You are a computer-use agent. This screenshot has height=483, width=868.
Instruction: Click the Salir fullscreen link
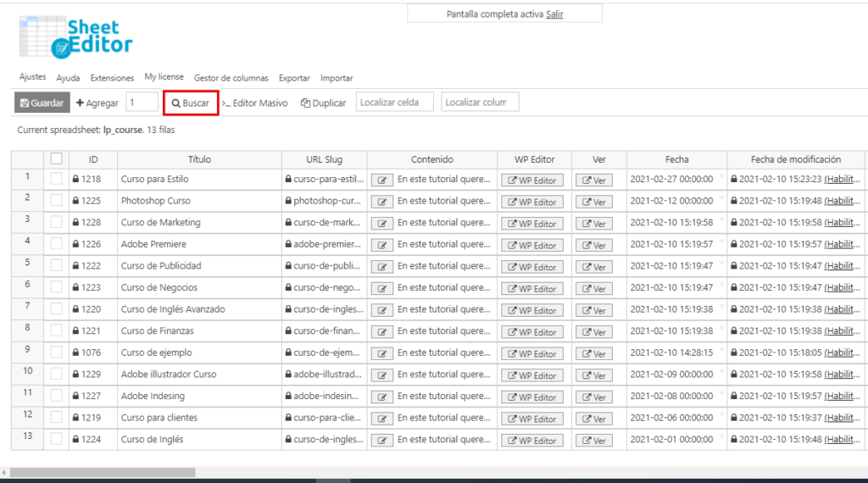[554, 14]
